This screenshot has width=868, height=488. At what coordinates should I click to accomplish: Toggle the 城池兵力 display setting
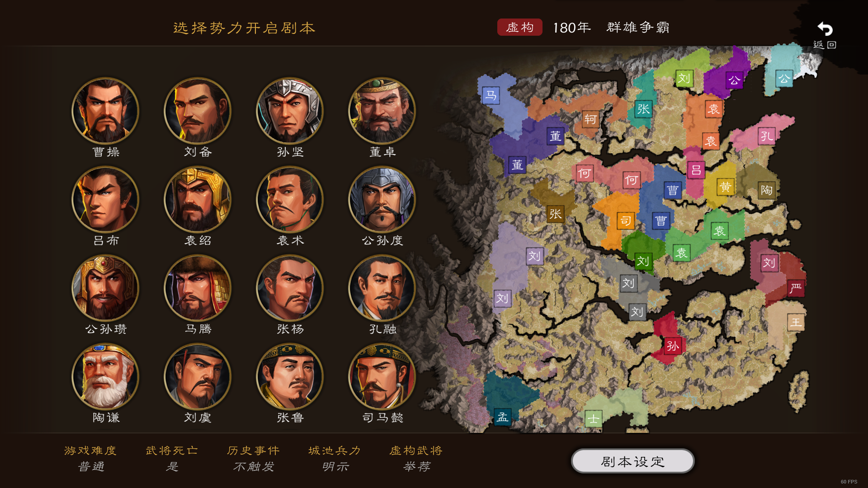(x=335, y=458)
